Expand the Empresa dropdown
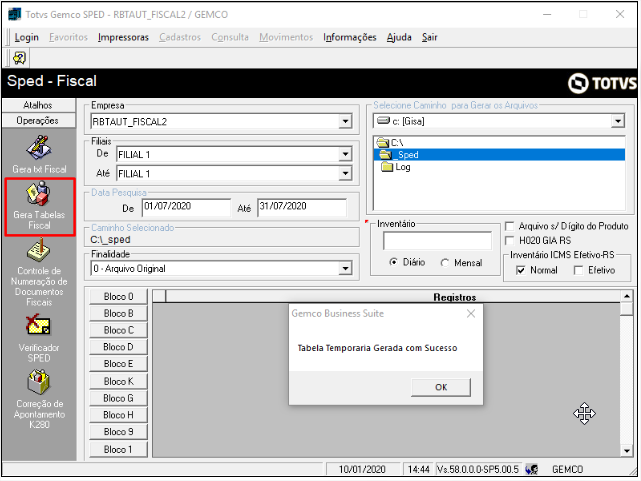This screenshot has width=641, height=481. pos(345,121)
